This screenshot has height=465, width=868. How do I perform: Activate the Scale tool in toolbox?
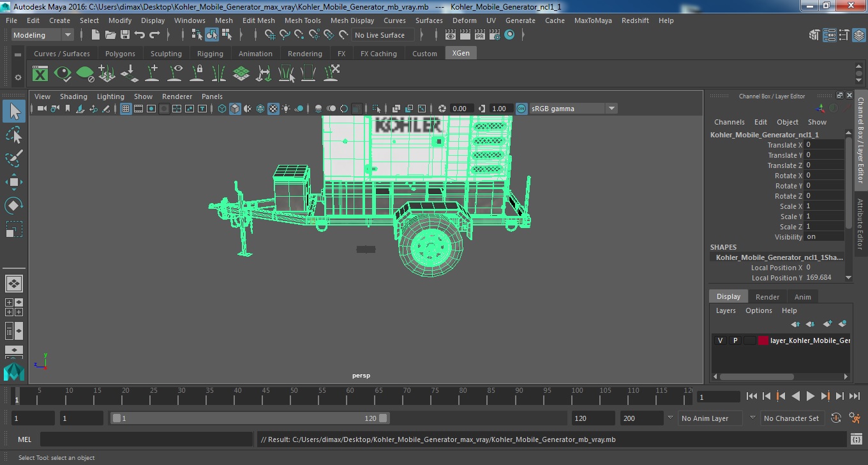[x=14, y=229]
